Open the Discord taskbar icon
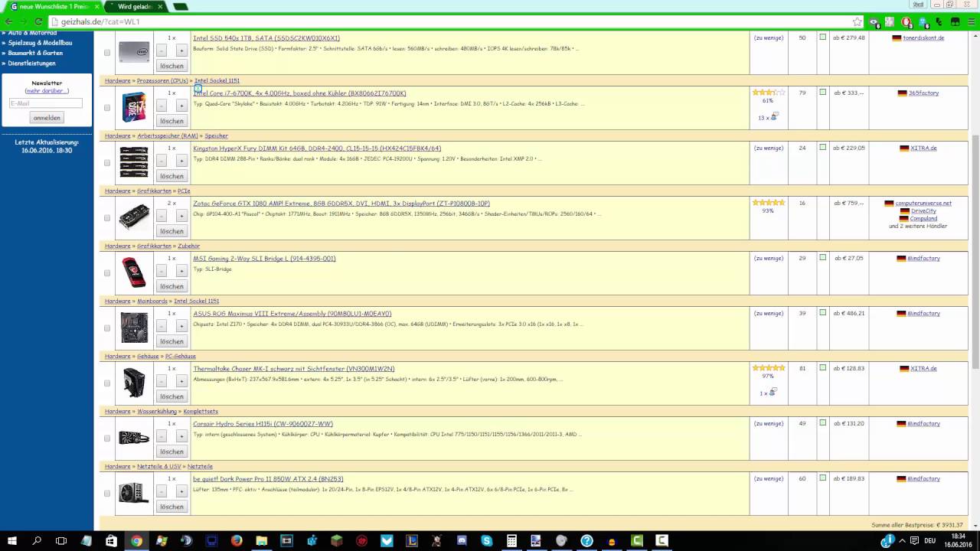This screenshot has width=980, height=551. [462, 541]
